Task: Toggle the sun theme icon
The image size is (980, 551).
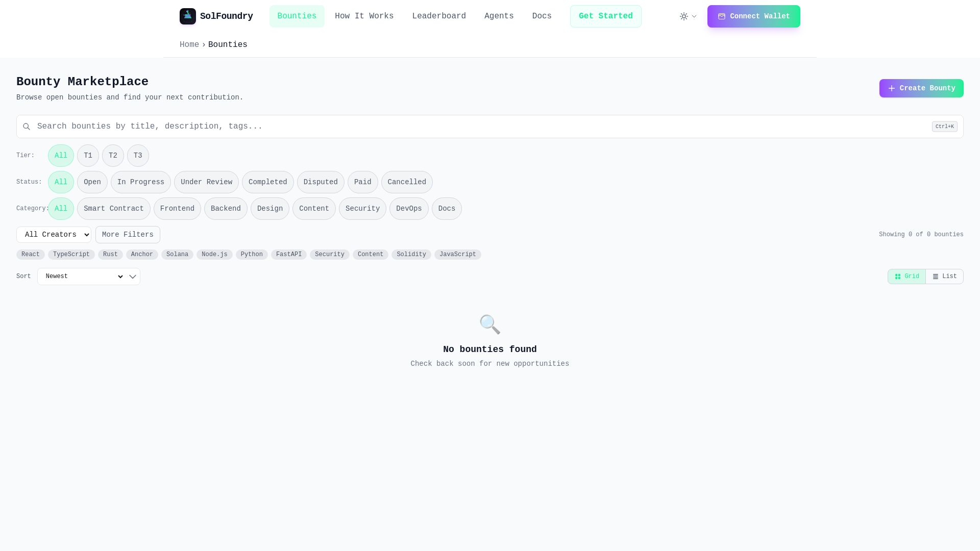Action: [x=684, y=16]
